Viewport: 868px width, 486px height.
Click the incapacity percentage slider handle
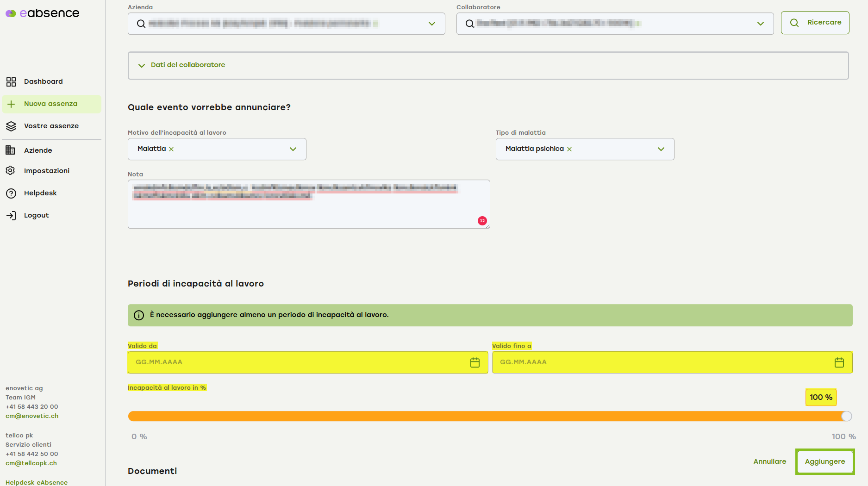(846, 416)
